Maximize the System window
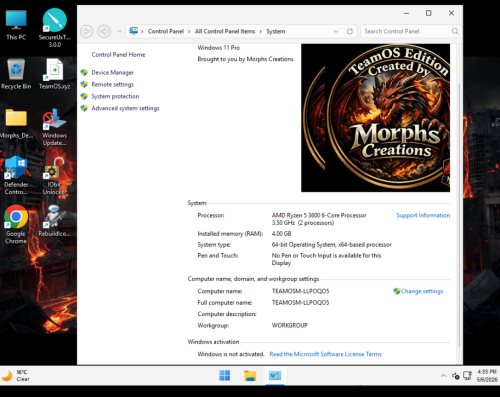The image size is (500, 397). coord(429,13)
